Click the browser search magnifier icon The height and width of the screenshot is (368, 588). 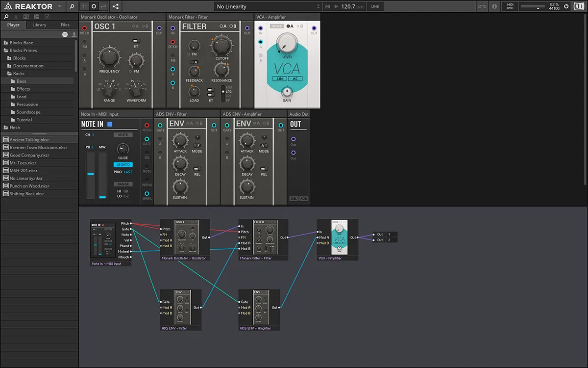point(6,17)
